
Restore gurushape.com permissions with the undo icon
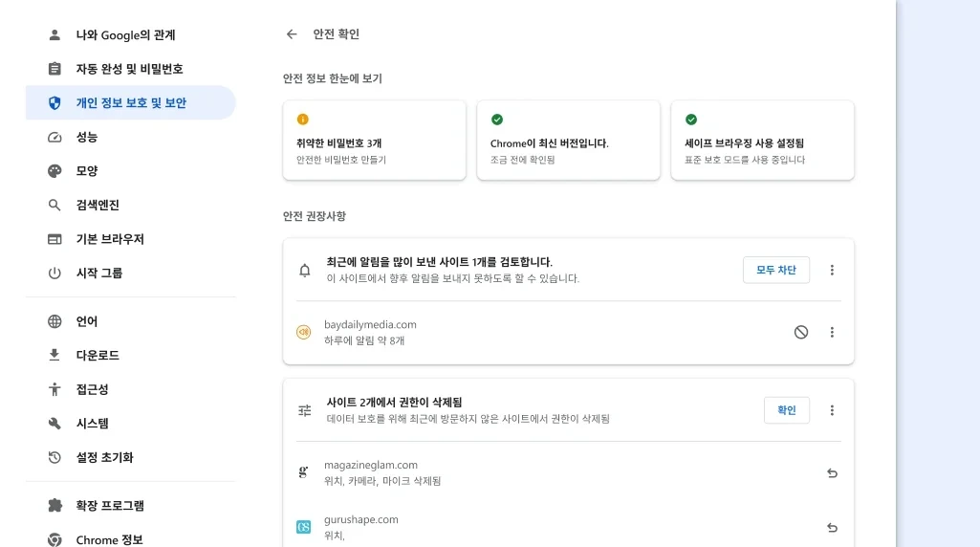pyautogui.click(x=832, y=528)
